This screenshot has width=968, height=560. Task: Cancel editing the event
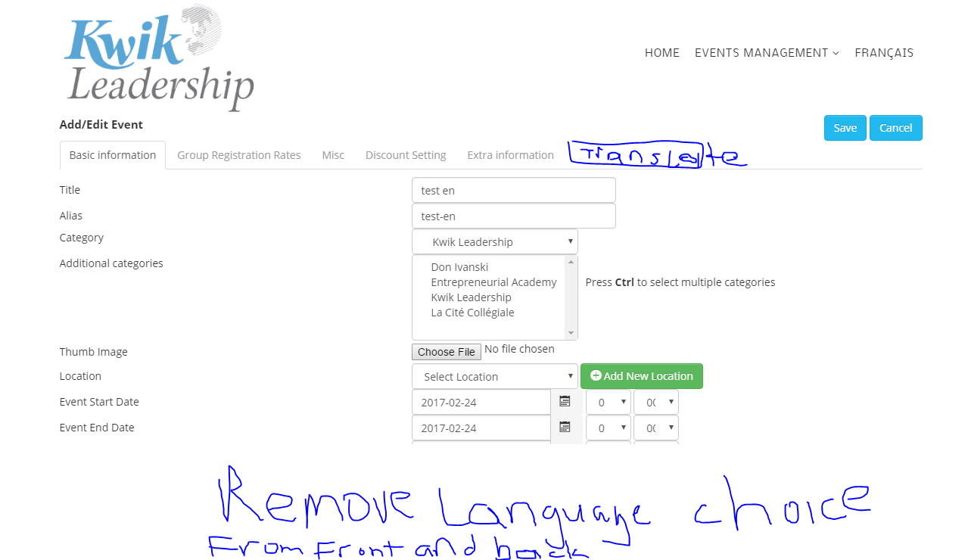(x=895, y=128)
